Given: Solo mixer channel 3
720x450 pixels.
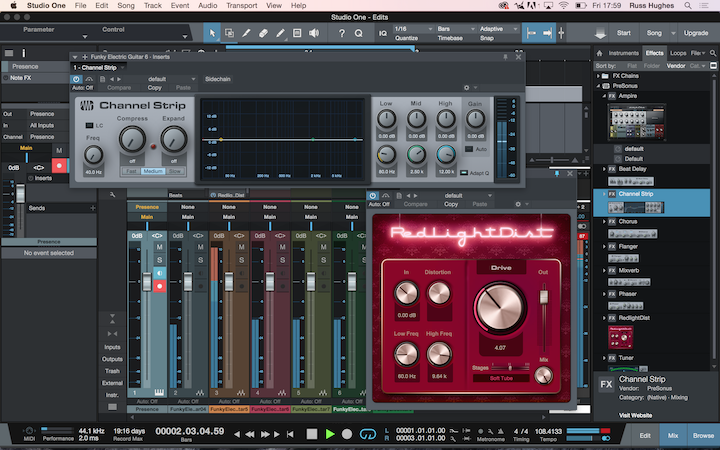Looking at the screenshot, I should pyautogui.click(x=242, y=260).
